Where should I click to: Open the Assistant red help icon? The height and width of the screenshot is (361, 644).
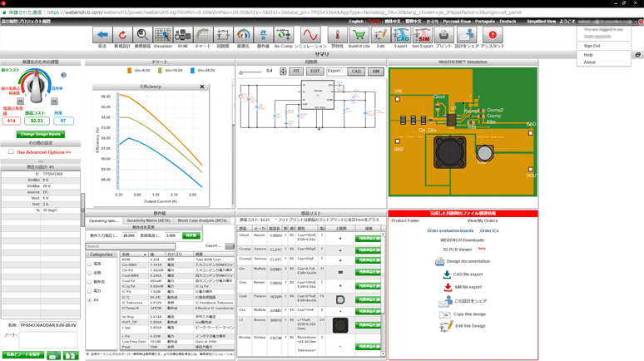tap(493, 35)
